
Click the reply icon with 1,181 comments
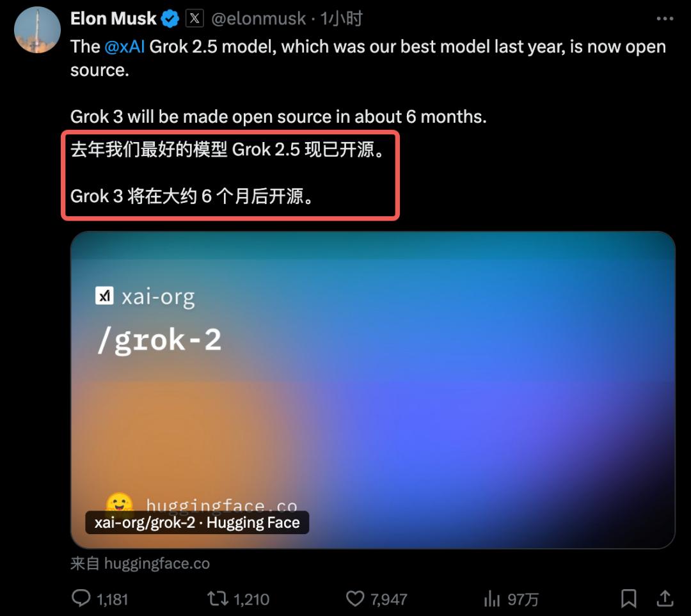click(81, 598)
